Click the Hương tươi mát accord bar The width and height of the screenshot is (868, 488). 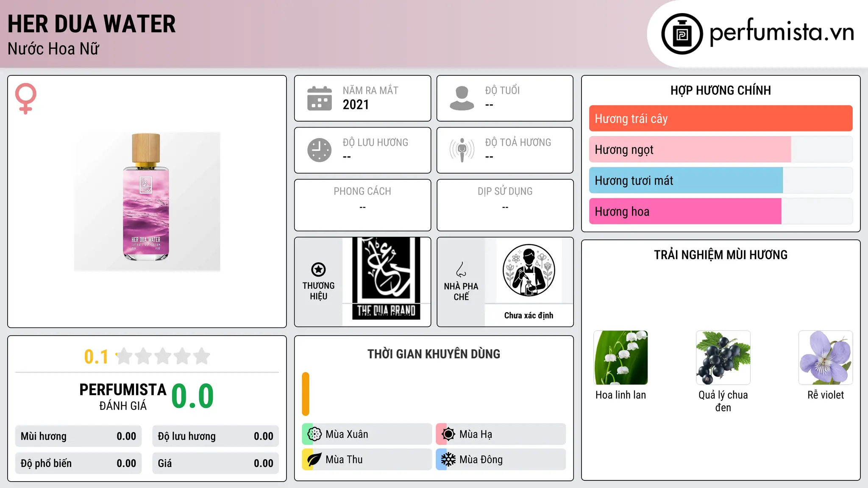(721, 180)
